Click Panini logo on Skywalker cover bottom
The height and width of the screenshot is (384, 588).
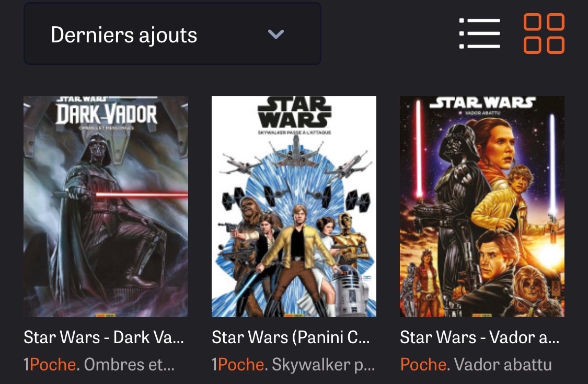tap(294, 315)
